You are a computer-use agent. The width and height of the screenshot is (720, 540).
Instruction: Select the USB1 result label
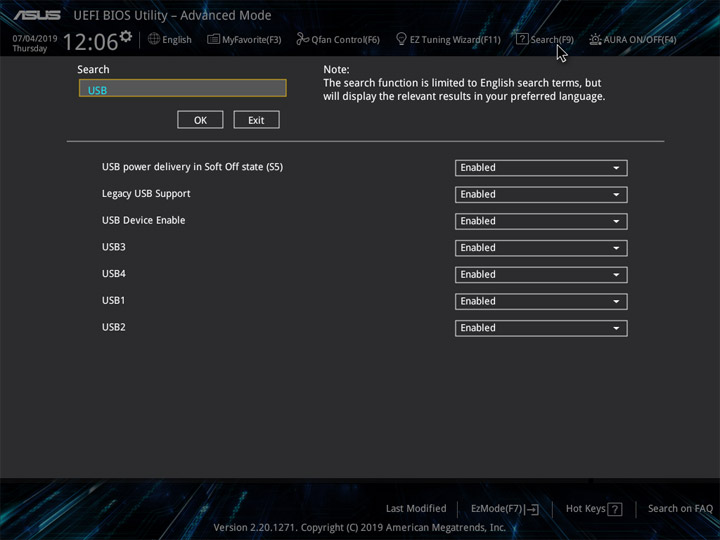(113, 300)
